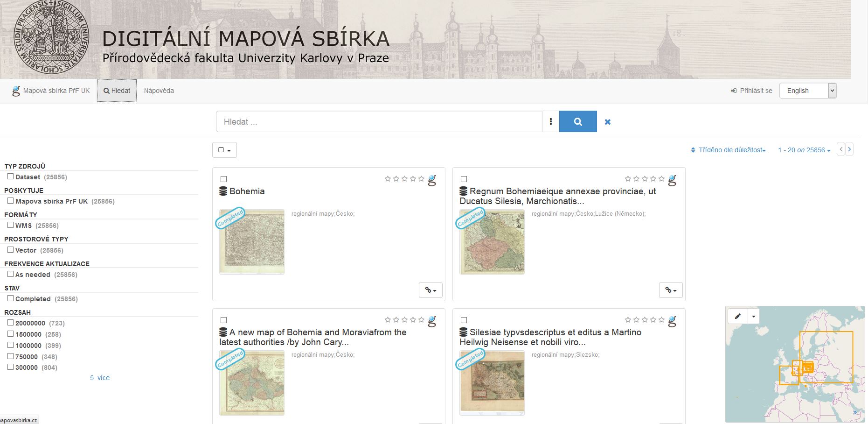The image size is (868, 424).
Task: Open the select-all checkbox dropdown
Action: pyautogui.click(x=224, y=150)
